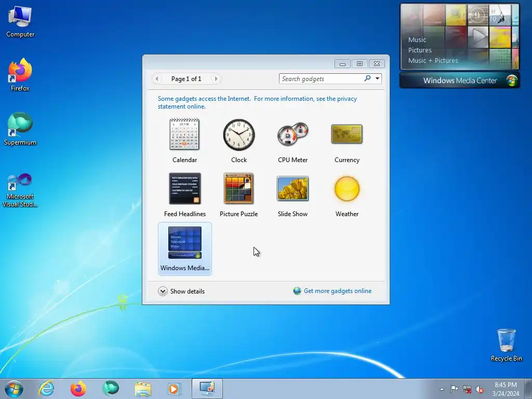Viewport: 532px width, 399px height.
Task: Click the taskbar clock showing 8:45 PM
Action: [506, 389]
